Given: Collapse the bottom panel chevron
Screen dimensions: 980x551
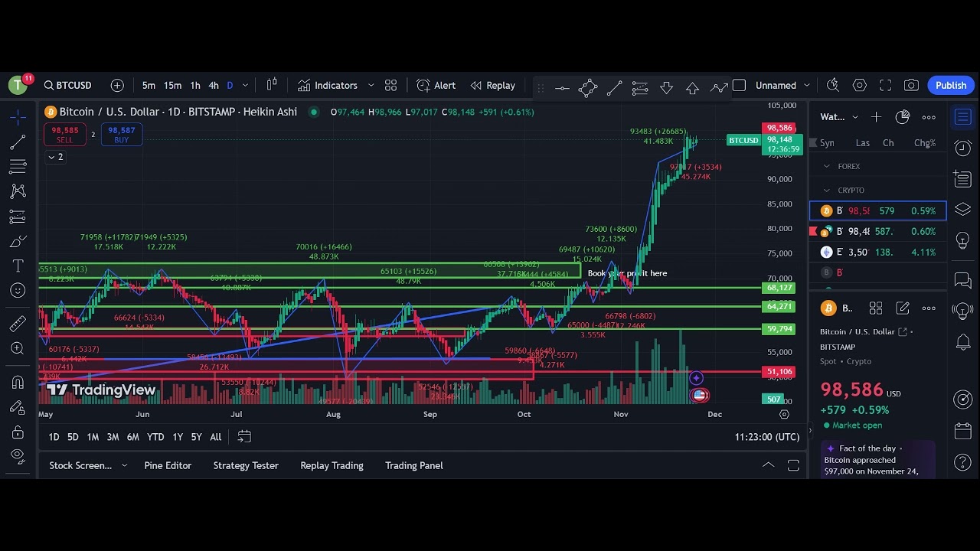Looking at the screenshot, I should (768, 465).
